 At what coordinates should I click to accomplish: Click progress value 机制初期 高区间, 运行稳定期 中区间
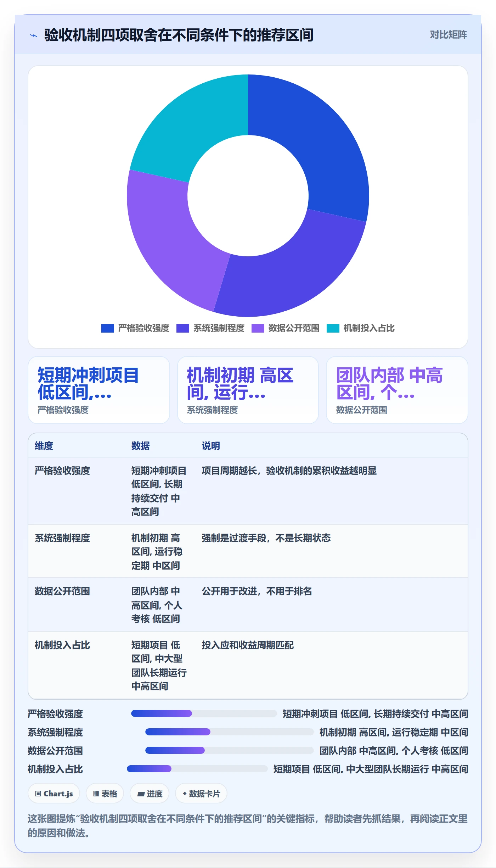[x=394, y=732]
